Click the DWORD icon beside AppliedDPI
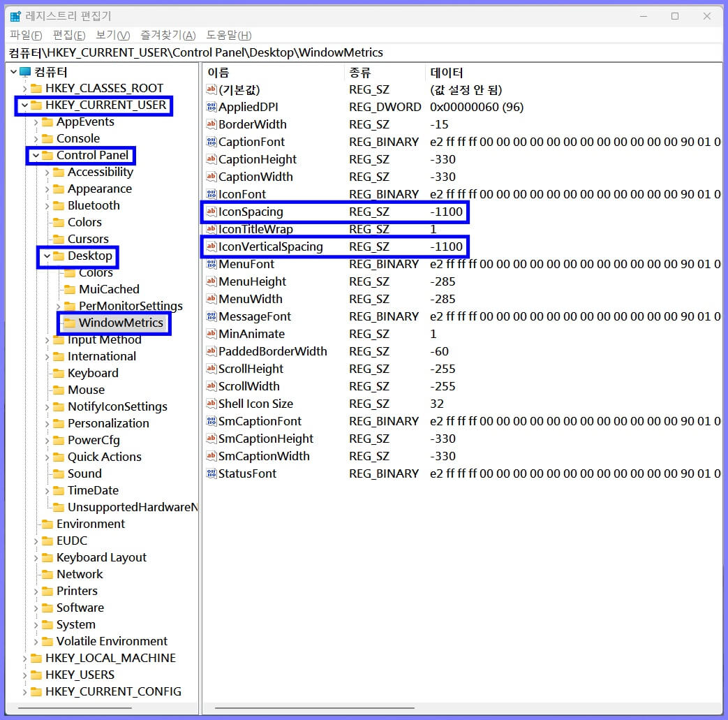This screenshot has width=728, height=720. pos(211,107)
